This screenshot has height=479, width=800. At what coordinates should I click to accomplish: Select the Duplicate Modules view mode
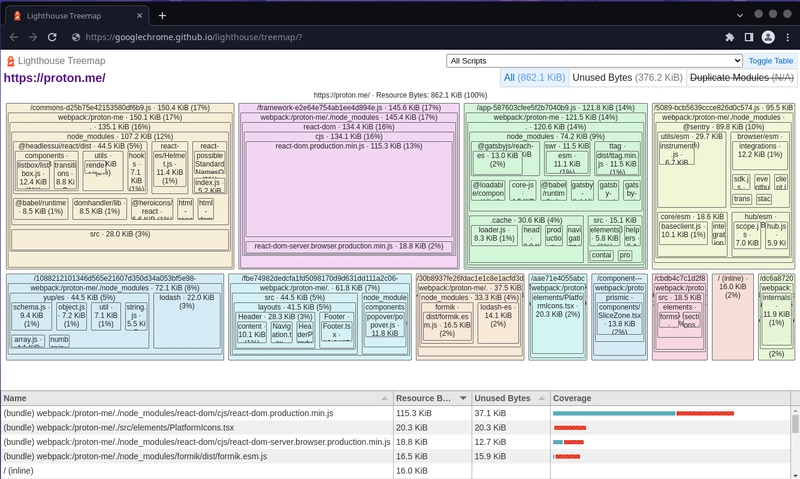[x=741, y=78]
